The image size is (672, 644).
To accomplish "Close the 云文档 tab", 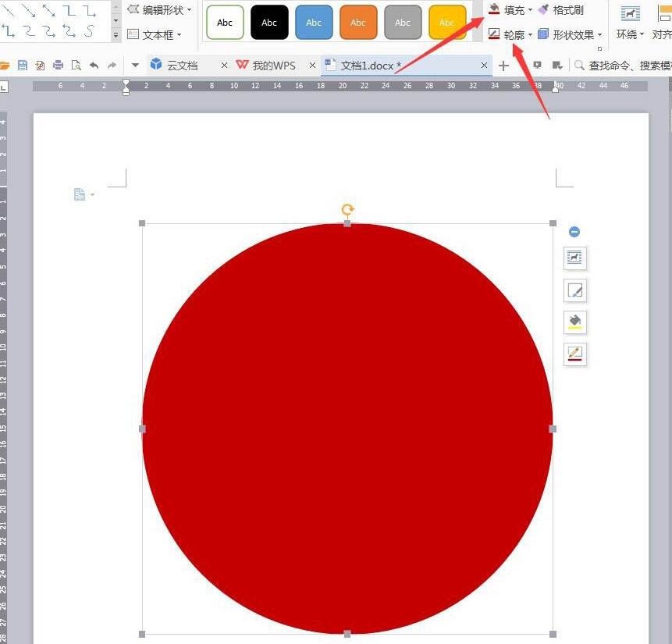I will pos(224,65).
